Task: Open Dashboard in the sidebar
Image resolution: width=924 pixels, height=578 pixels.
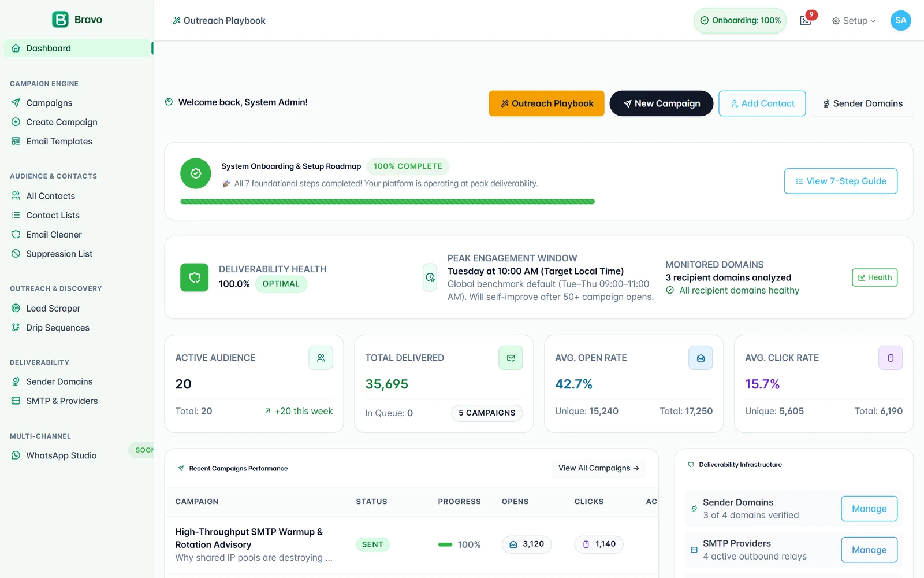Action: [77, 48]
